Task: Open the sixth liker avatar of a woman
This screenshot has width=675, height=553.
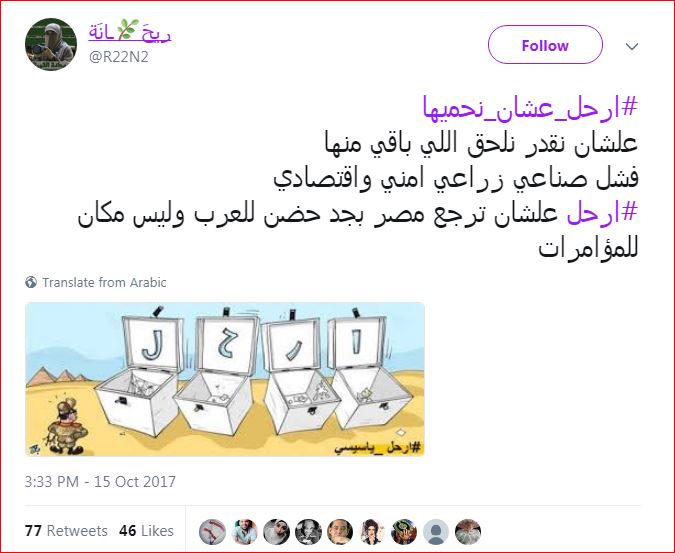Action: (372, 531)
